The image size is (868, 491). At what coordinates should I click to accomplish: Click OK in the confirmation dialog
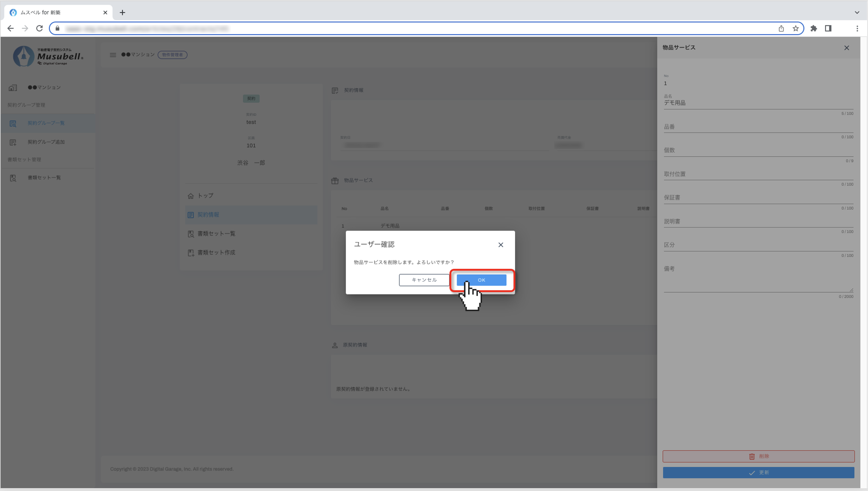(x=481, y=280)
